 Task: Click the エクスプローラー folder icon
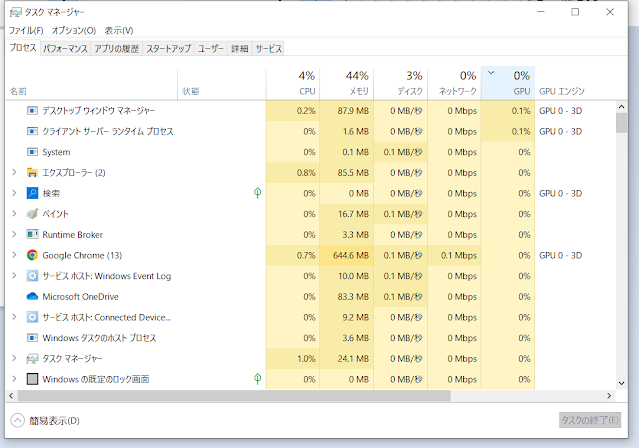click(32, 172)
